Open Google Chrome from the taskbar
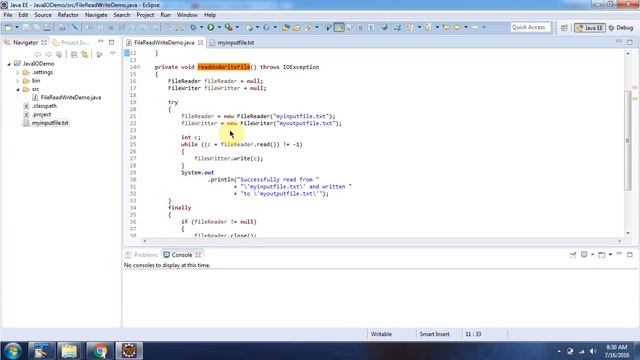The width and height of the screenshot is (640, 360). point(99,351)
